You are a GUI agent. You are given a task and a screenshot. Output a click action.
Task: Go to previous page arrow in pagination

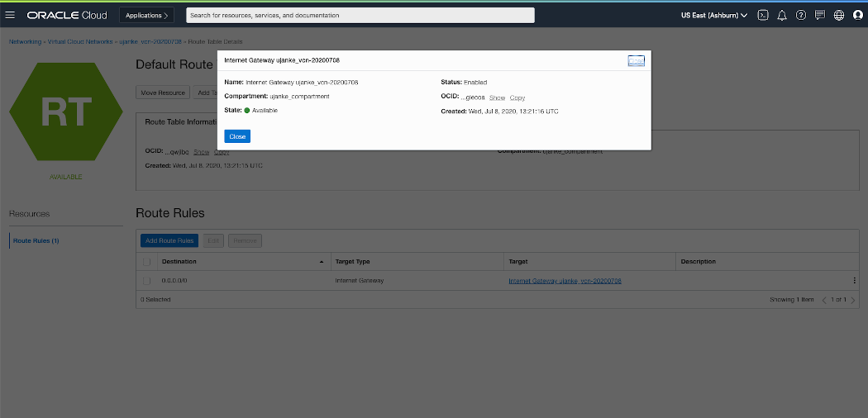823,300
